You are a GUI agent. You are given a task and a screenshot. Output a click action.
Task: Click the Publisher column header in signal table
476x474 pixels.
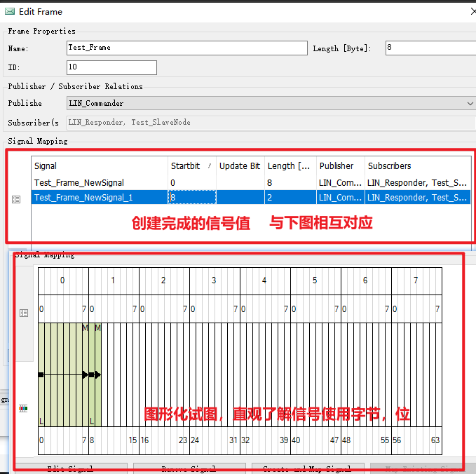click(341, 165)
